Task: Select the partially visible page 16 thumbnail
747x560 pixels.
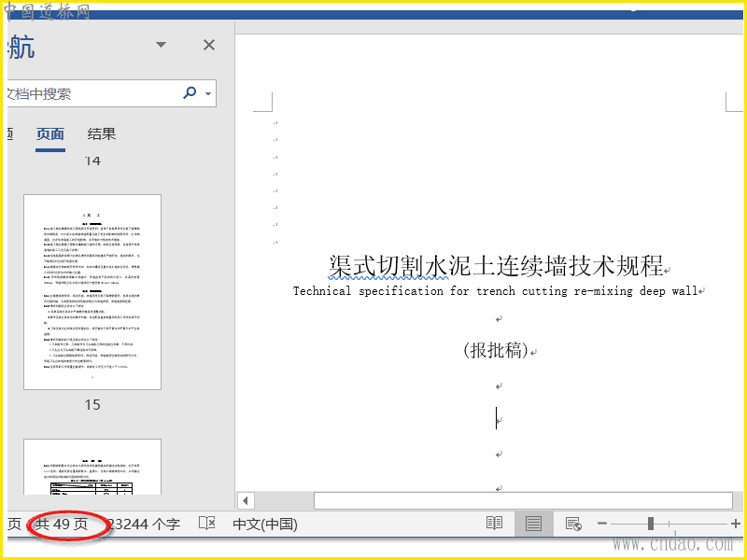Action: 92,467
